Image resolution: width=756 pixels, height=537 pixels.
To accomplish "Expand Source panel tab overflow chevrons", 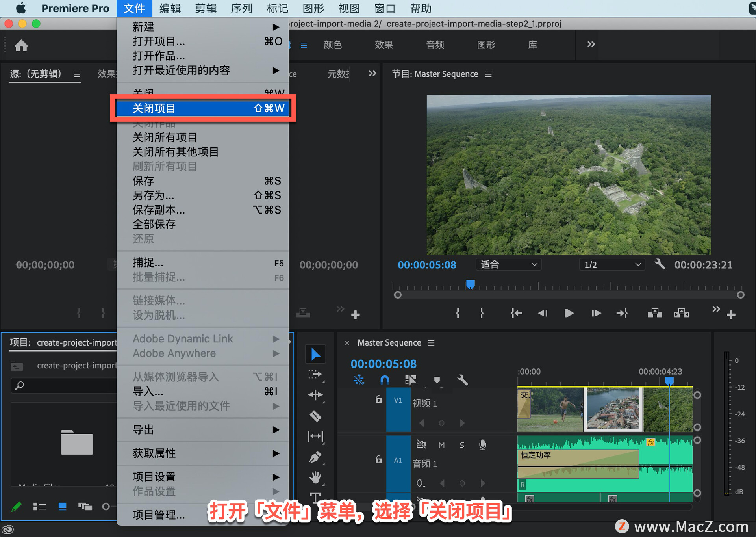I will 372,73.
